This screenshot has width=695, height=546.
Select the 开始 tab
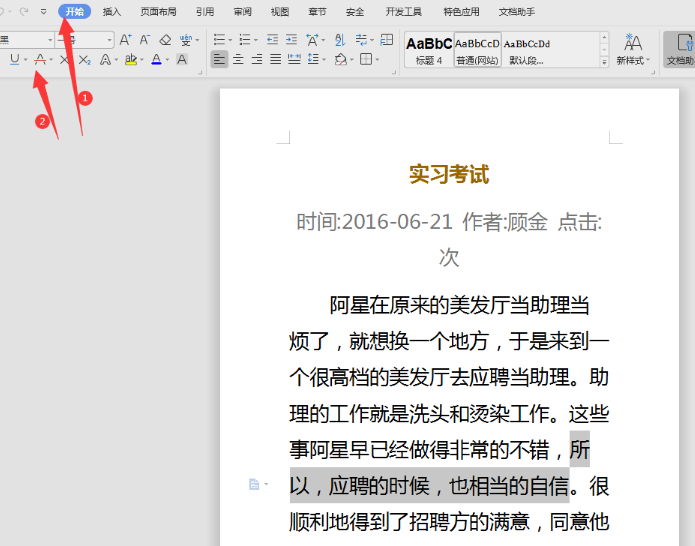click(74, 12)
